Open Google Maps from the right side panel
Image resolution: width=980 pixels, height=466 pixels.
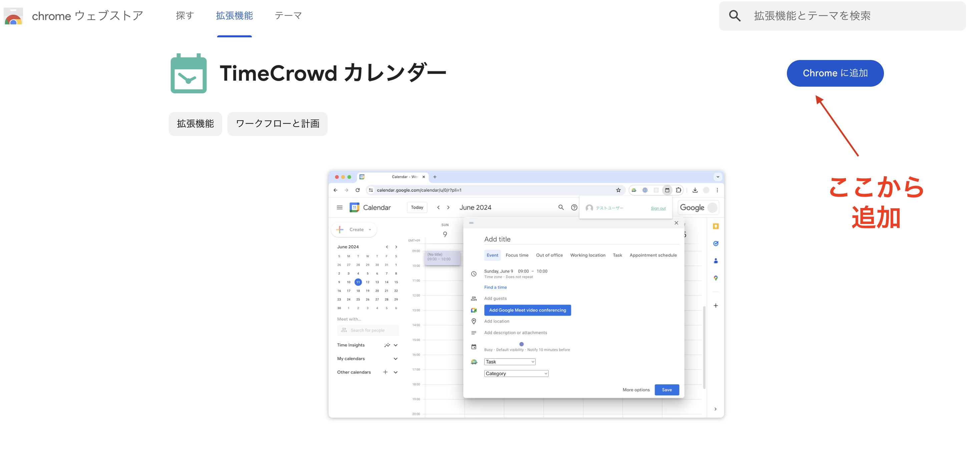pyautogui.click(x=716, y=278)
